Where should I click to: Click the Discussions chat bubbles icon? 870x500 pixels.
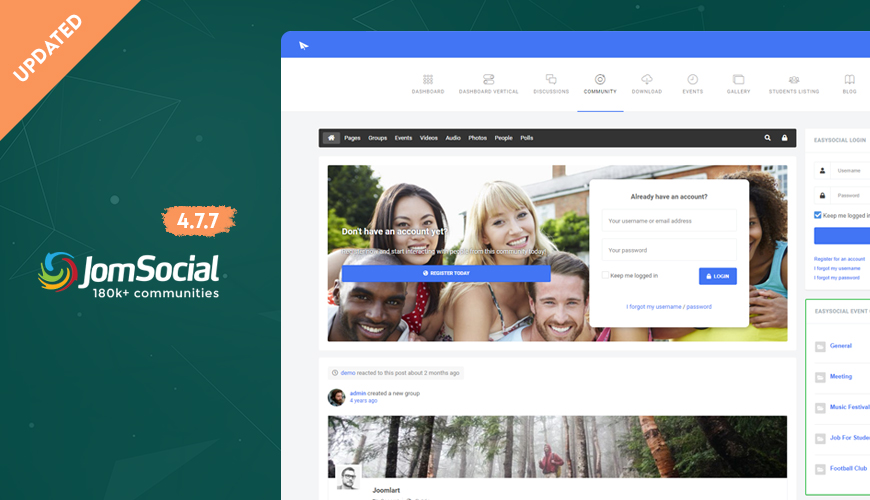(x=551, y=79)
